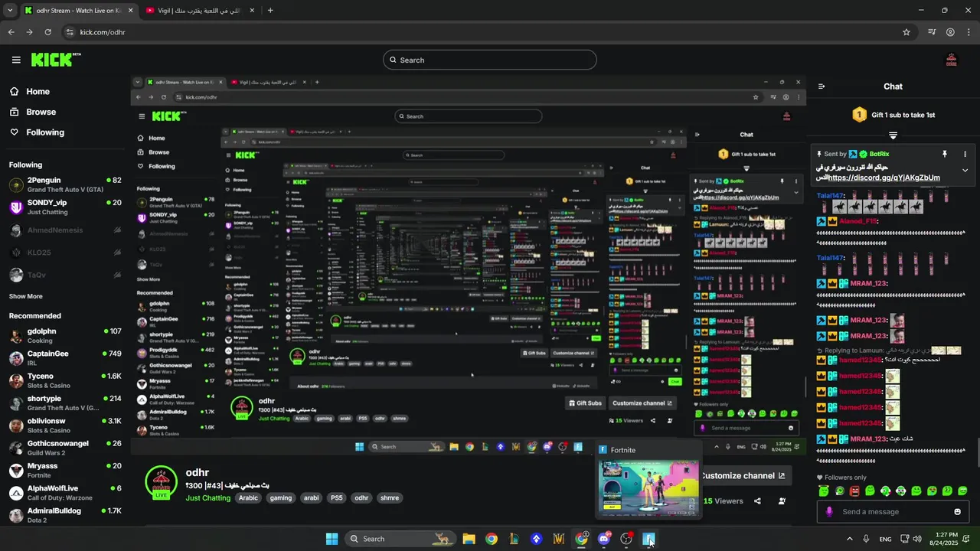980x551 pixels.
Task: Open SONDY_vip followed channel
Action: tap(65, 207)
